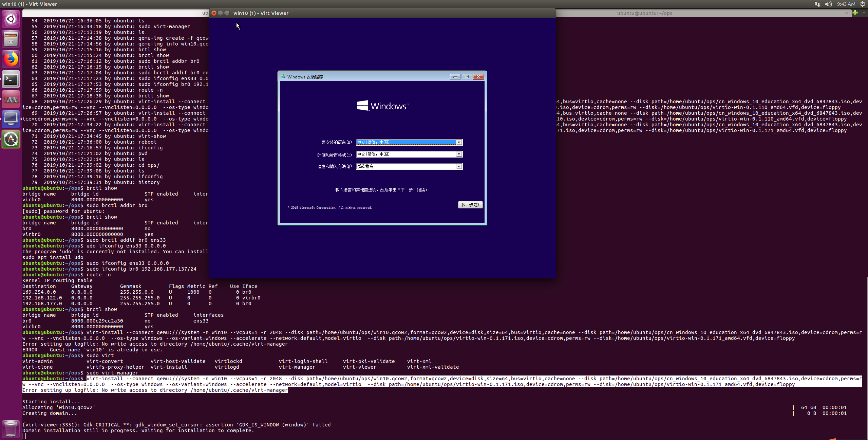This screenshot has height=440, width=868.
Task: Click the Ubuntu Dash icon
Action: tap(11, 19)
